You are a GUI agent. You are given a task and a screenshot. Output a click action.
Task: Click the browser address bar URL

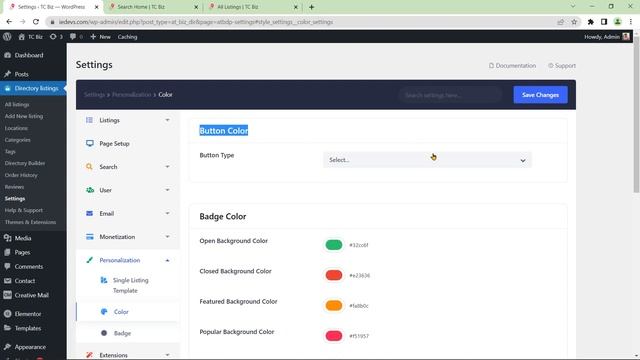coord(196,22)
